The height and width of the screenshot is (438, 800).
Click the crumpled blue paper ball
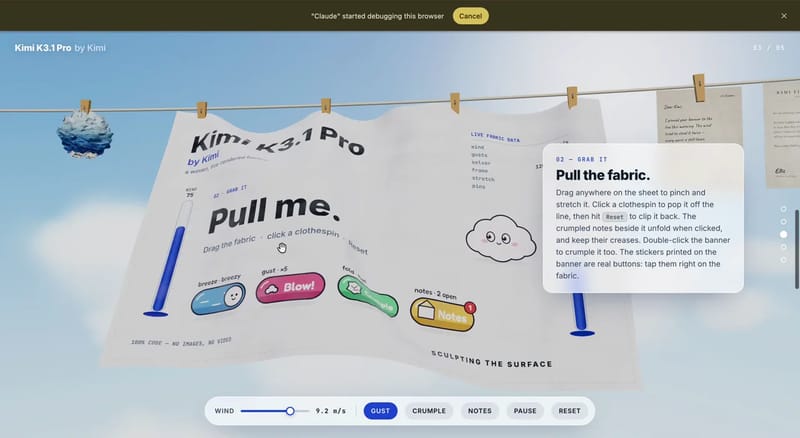[x=85, y=134]
